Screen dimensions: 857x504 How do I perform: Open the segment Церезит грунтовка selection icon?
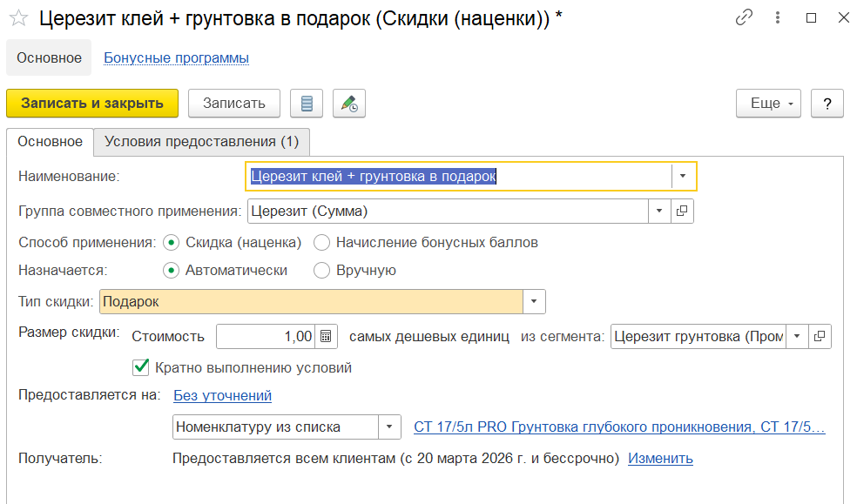click(820, 336)
